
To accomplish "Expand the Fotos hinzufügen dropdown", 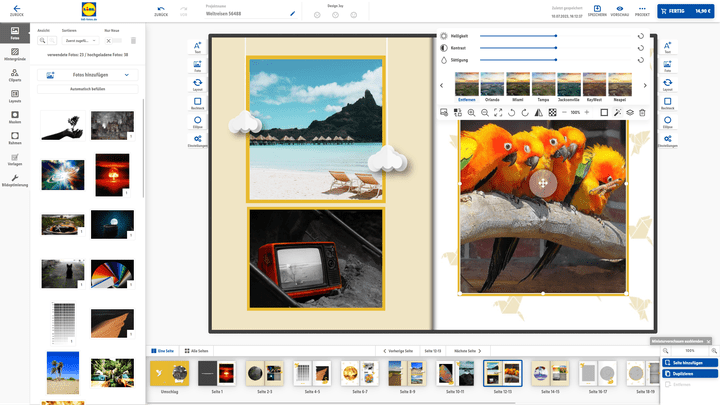I will (126, 75).
